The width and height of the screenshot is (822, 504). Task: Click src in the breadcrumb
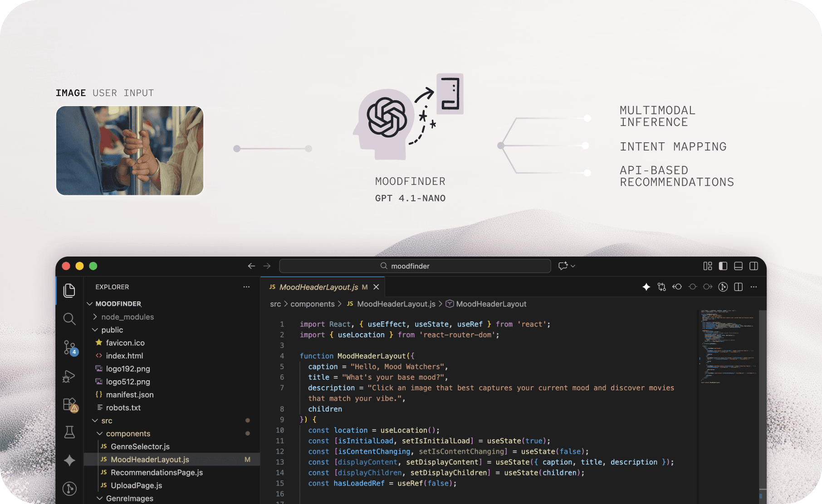(275, 304)
